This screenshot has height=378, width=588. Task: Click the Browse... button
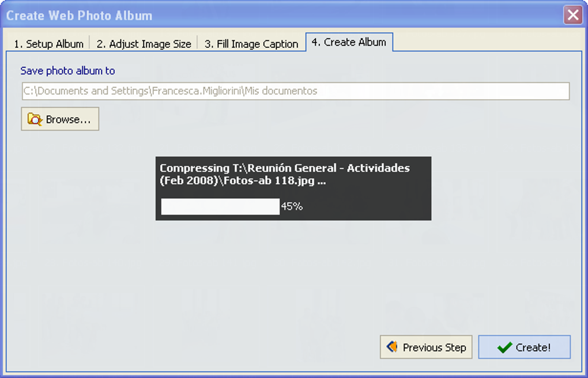(x=60, y=119)
